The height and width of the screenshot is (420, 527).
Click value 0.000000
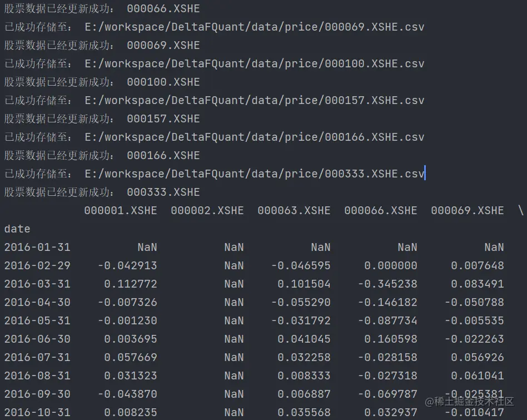pos(391,266)
